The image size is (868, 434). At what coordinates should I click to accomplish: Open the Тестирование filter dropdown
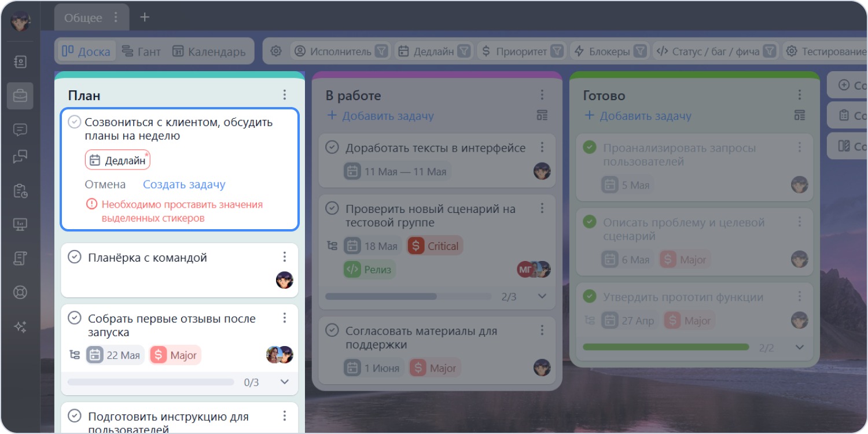point(824,52)
